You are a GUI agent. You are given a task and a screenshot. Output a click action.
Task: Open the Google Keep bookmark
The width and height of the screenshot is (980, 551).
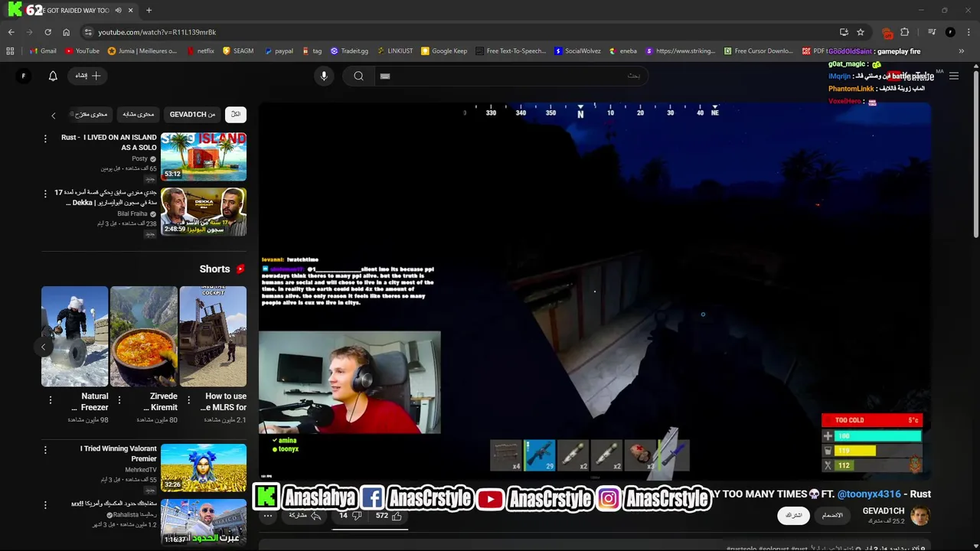(x=444, y=51)
